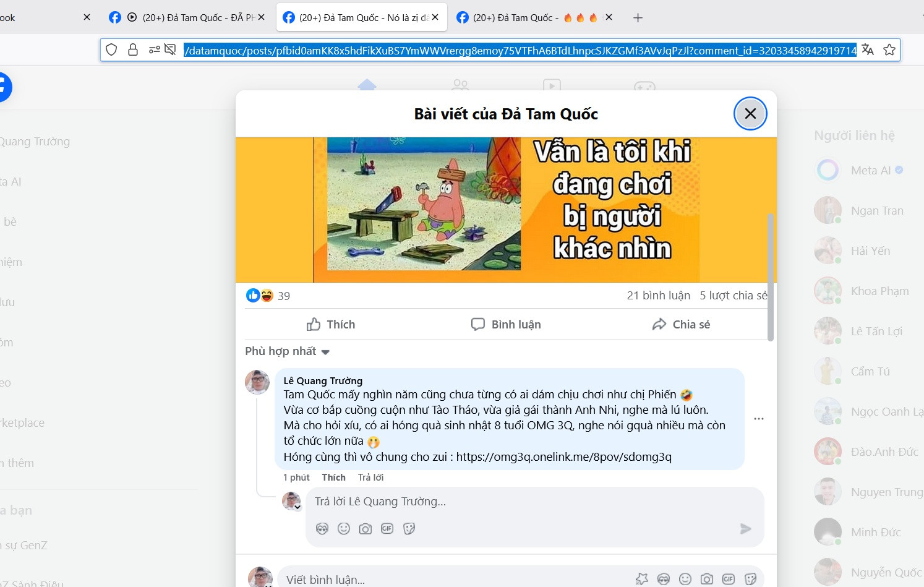Click Trả lời under the comment
Viewport: 924px width, 587px height.
tap(370, 478)
